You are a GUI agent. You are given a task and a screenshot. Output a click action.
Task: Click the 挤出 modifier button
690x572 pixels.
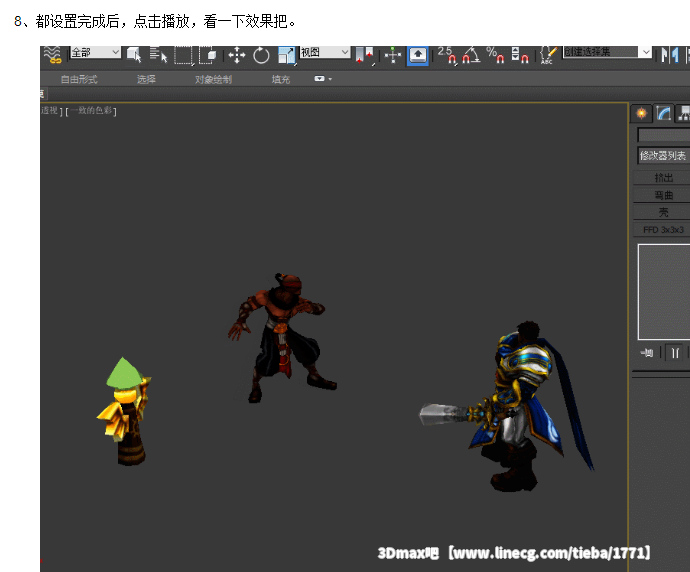click(x=662, y=178)
